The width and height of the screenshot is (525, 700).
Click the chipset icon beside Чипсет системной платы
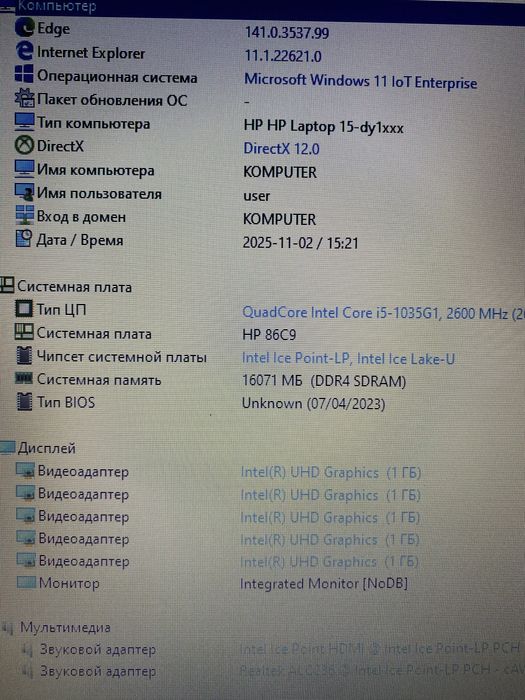(x=24, y=355)
